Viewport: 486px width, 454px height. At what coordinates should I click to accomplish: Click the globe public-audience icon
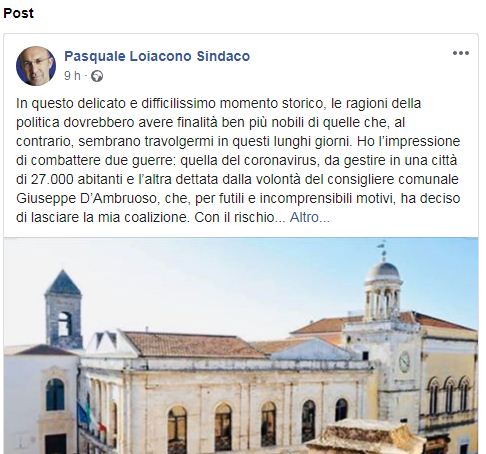pyautogui.click(x=97, y=76)
